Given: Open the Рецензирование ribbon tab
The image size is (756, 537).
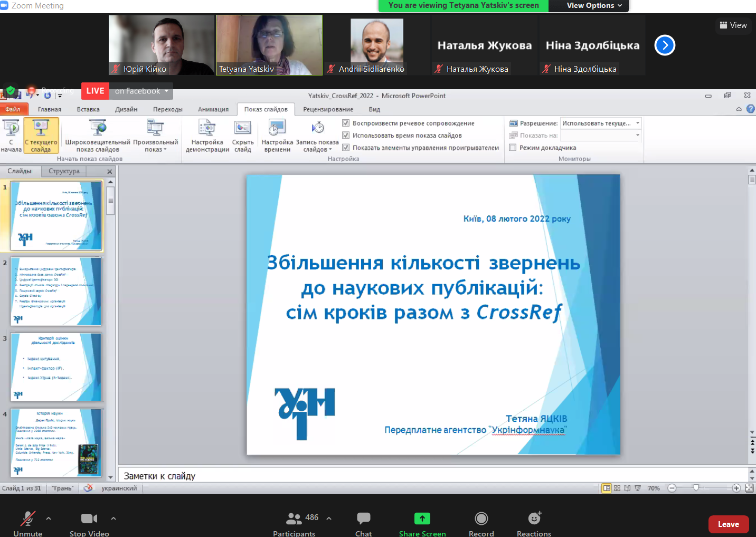Looking at the screenshot, I should pos(328,109).
